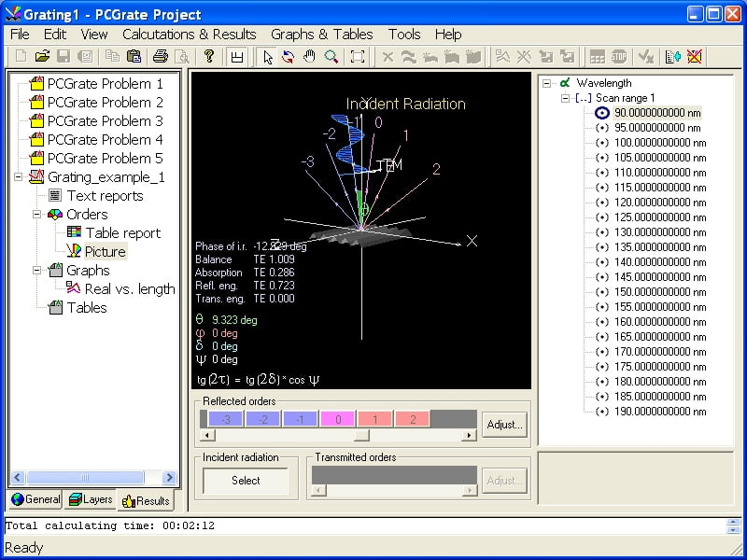Click the green Wavelength icon
Screen dimensions: 747x560
point(565,83)
